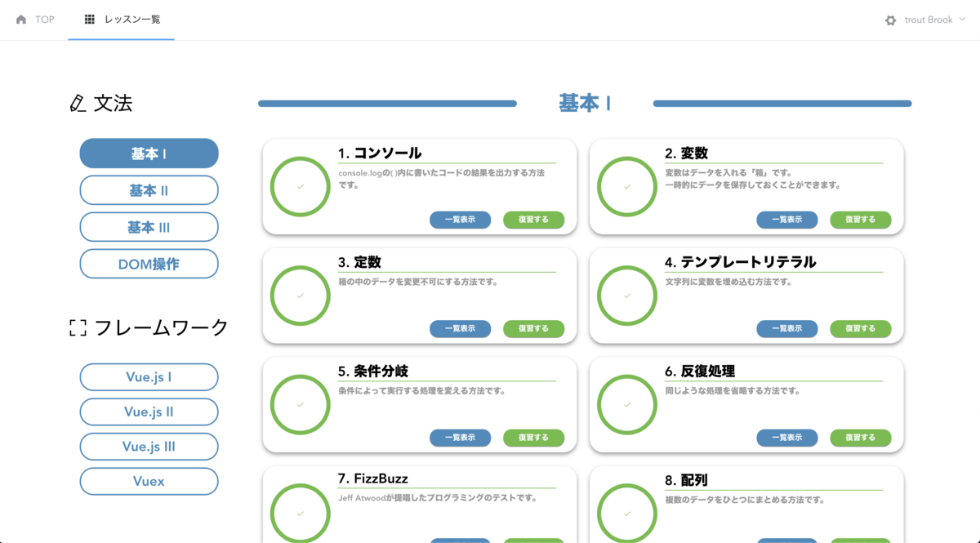Select the 基本 I category button
The height and width of the screenshot is (543, 980).
click(149, 154)
